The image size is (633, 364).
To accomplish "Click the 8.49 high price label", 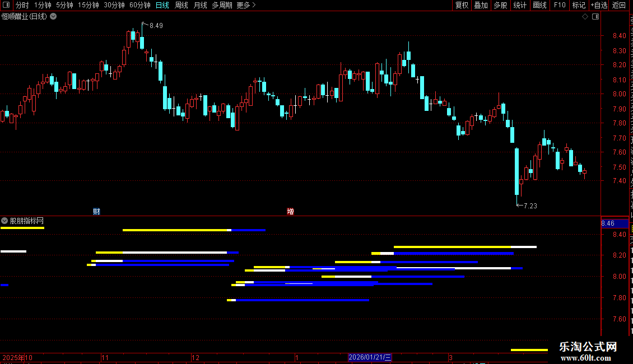I will pos(156,26).
